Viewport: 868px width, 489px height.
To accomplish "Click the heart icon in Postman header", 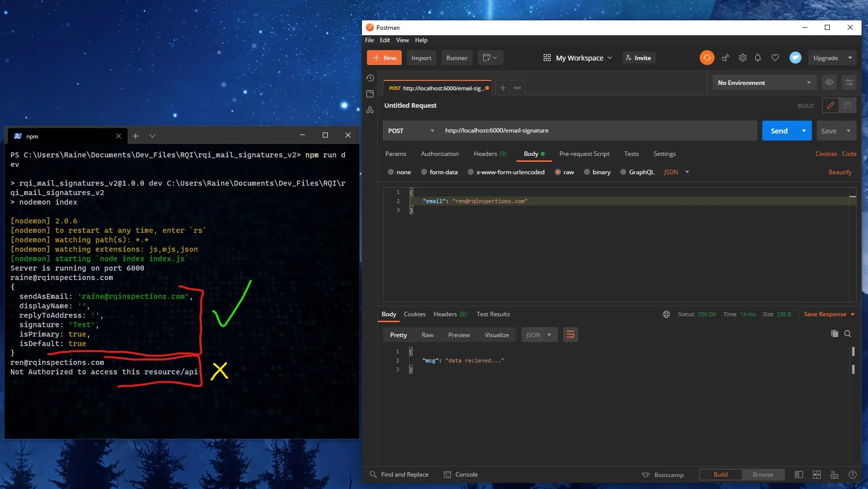I will (x=775, y=58).
